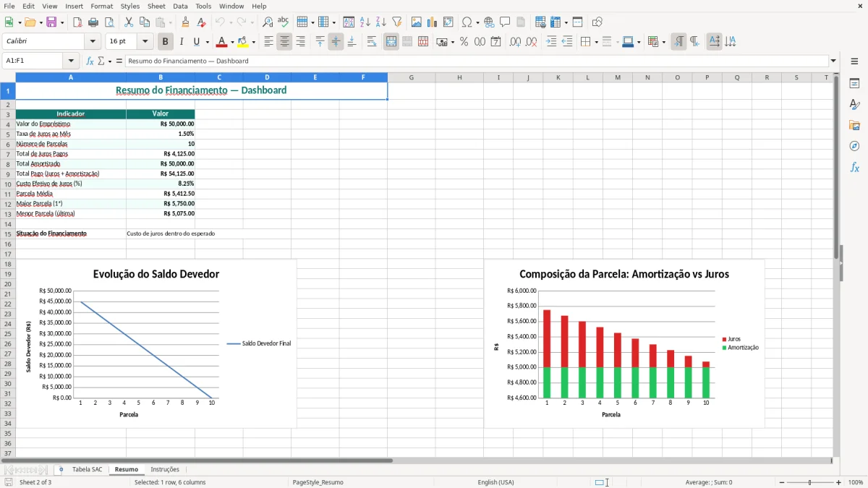Toggle Align Left
The height and width of the screenshot is (488, 868).
tap(268, 42)
